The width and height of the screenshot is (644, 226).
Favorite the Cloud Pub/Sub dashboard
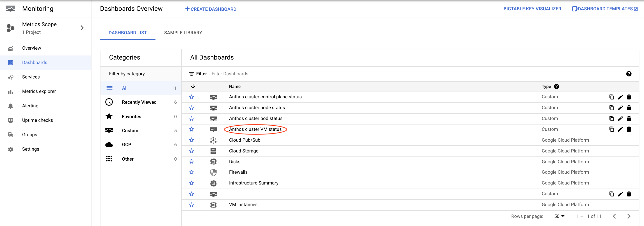[192, 140]
